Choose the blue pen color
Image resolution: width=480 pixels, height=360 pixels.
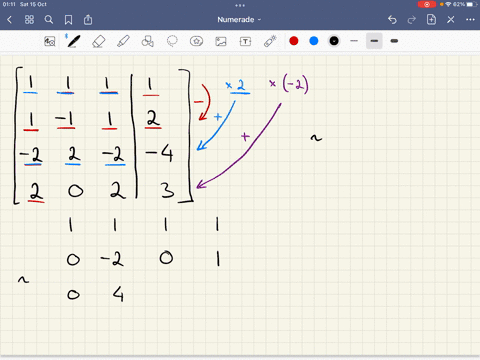(x=314, y=41)
